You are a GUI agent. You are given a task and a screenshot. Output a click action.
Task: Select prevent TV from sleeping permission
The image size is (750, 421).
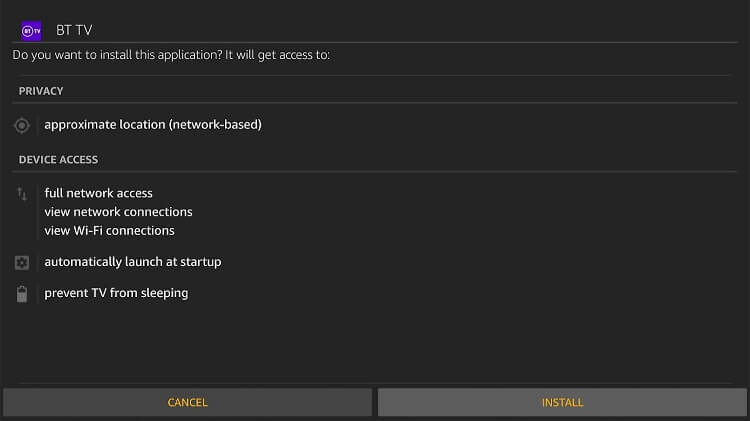pyautogui.click(x=116, y=293)
